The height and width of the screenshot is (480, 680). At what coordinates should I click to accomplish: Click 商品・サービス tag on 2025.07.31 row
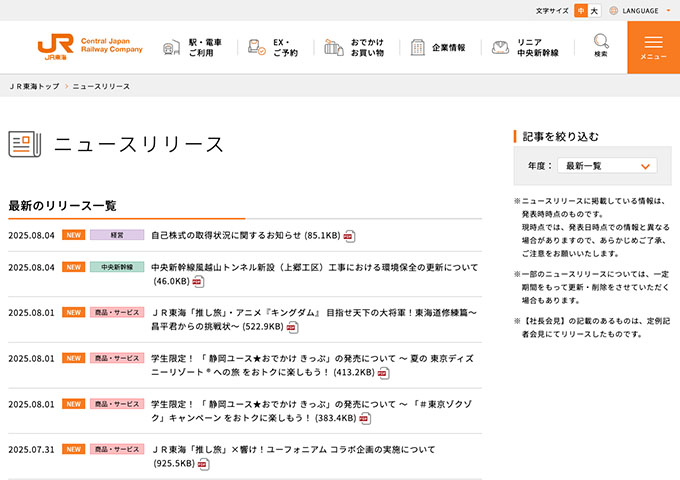click(117, 449)
